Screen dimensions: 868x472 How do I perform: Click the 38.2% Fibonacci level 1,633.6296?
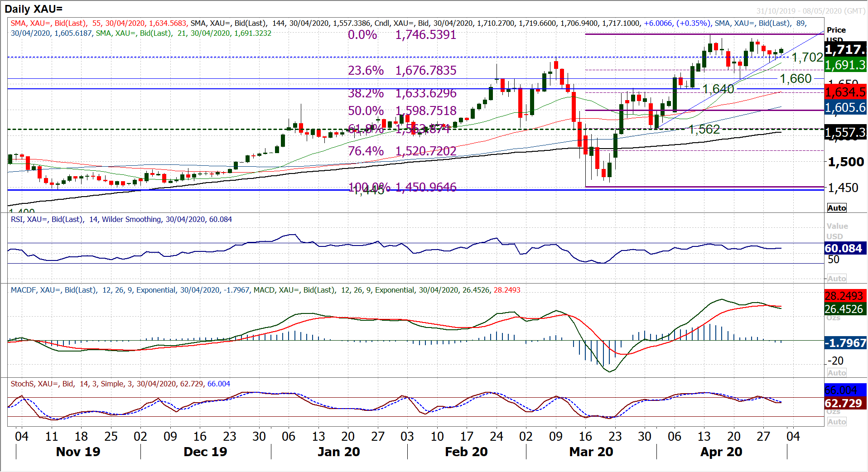pos(402,93)
